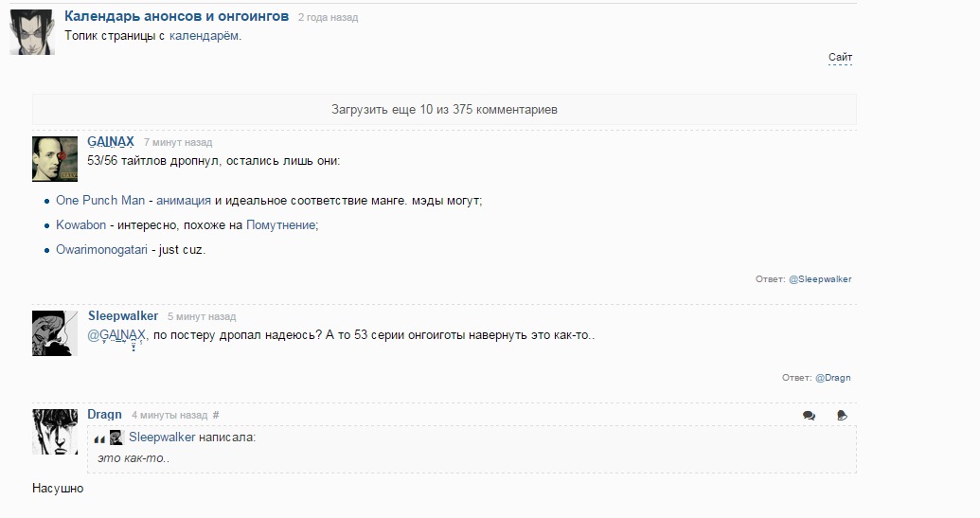Open the topic starter's avatar
980x518 pixels.
tap(31, 33)
